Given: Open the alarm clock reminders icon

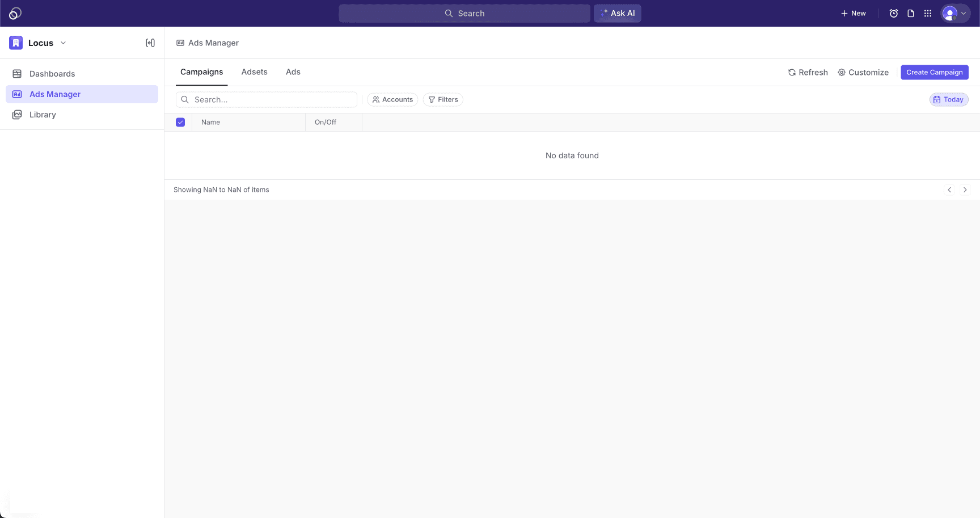Looking at the screenshot, I should click(x=894, y=14).
